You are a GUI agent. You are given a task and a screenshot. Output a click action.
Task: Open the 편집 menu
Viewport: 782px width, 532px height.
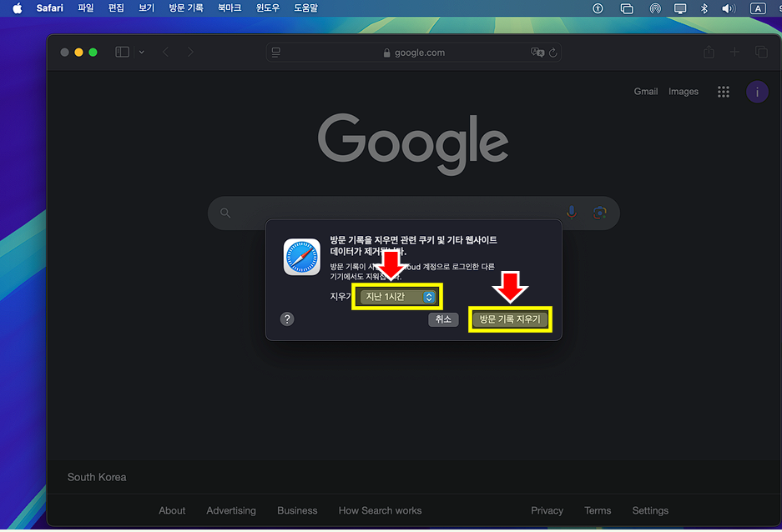pyautogui.click(x=116, y=8)
